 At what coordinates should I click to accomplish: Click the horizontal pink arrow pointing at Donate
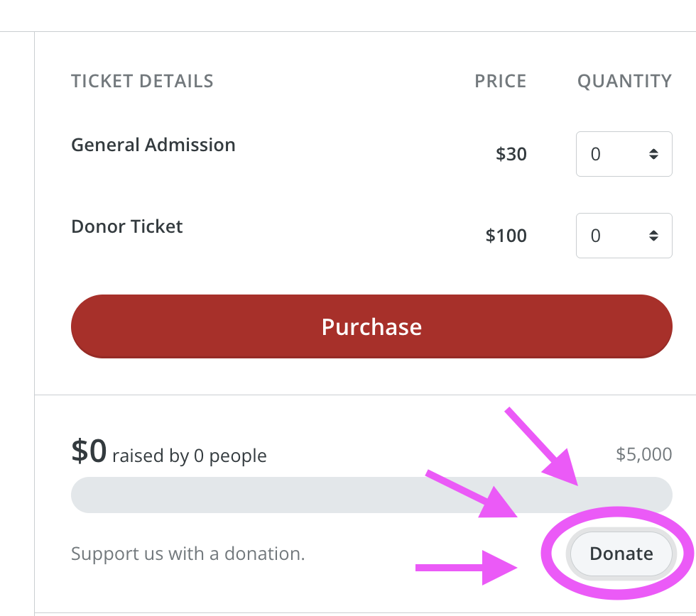pos(462,566)
